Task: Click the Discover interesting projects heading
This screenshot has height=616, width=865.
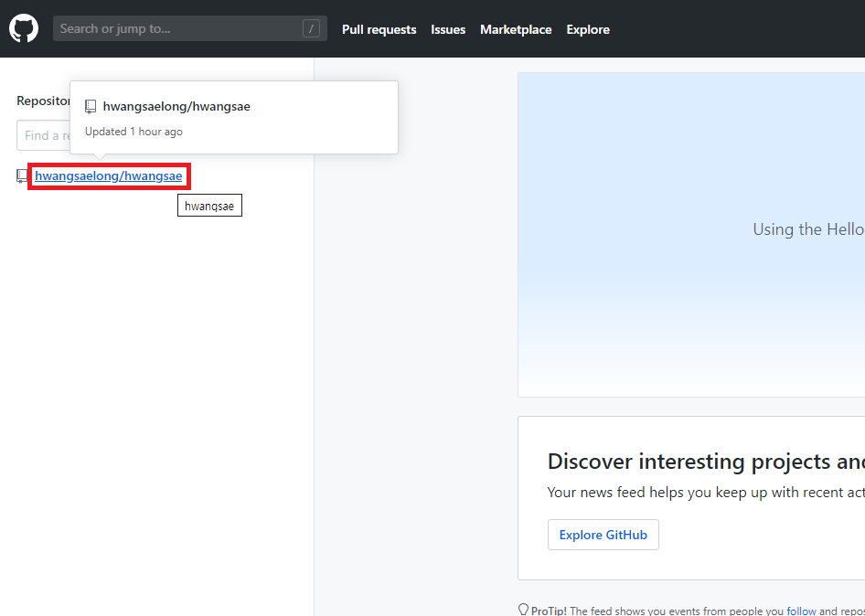Action: 706,461
